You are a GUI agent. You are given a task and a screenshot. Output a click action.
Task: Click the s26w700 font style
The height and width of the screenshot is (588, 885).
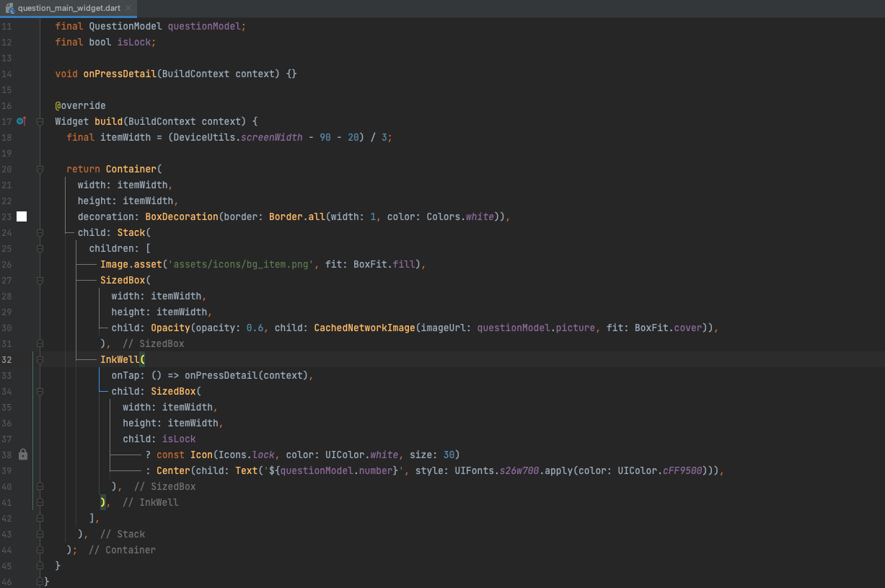click(520, 470)
